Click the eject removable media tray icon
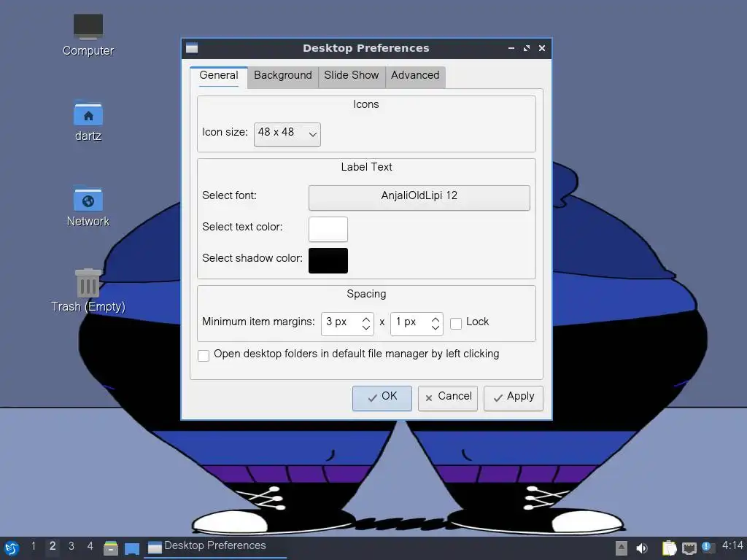The image size is (747, 560). click(x=621, y=548)
